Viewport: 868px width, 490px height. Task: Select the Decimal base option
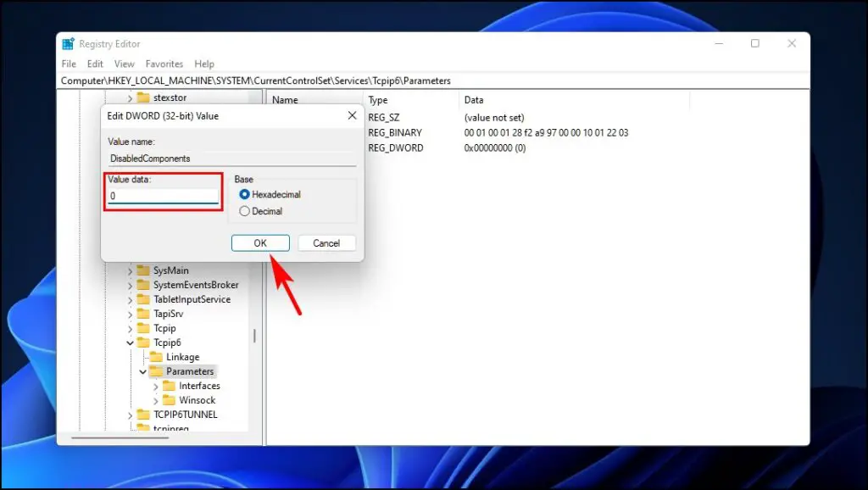tap(244, 211)
